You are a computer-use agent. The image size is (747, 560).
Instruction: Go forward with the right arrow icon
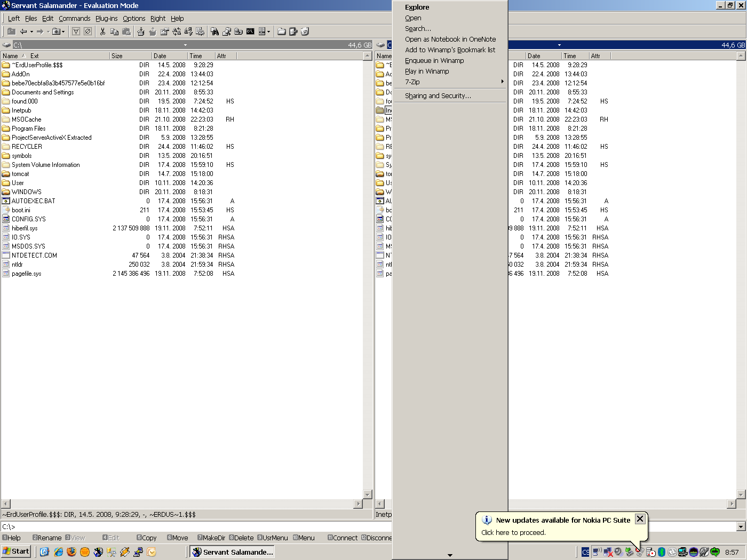40,31
